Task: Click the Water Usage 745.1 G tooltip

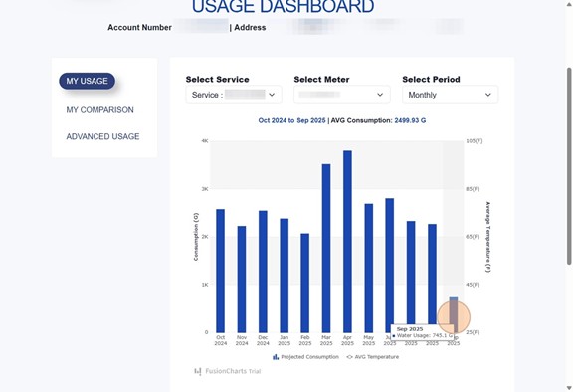Action: [x=423, y=332]
